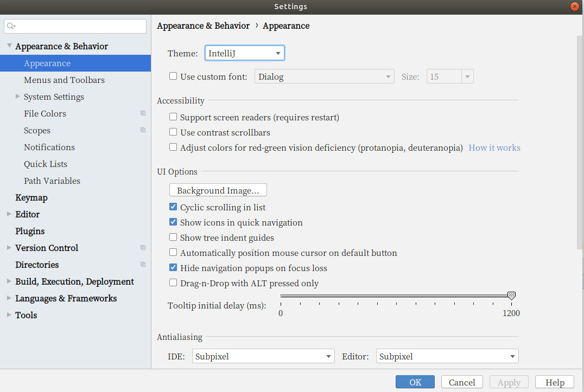The image size is (584, 392).
Task: Expand the Editor tree node
Action: click(x=9, y=214)
